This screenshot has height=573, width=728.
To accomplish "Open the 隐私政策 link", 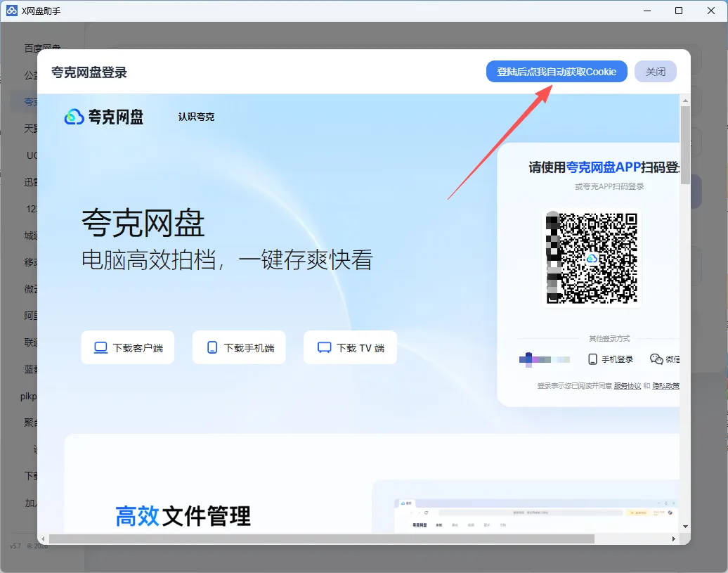I will click(665, 386).
